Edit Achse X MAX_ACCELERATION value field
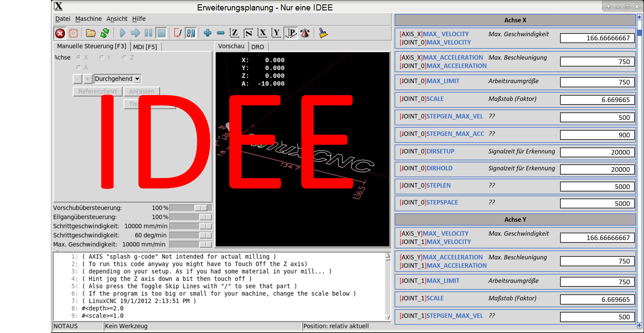Viewport: 644px width, 333px height. pyautogui.click(x=597, y=62)
